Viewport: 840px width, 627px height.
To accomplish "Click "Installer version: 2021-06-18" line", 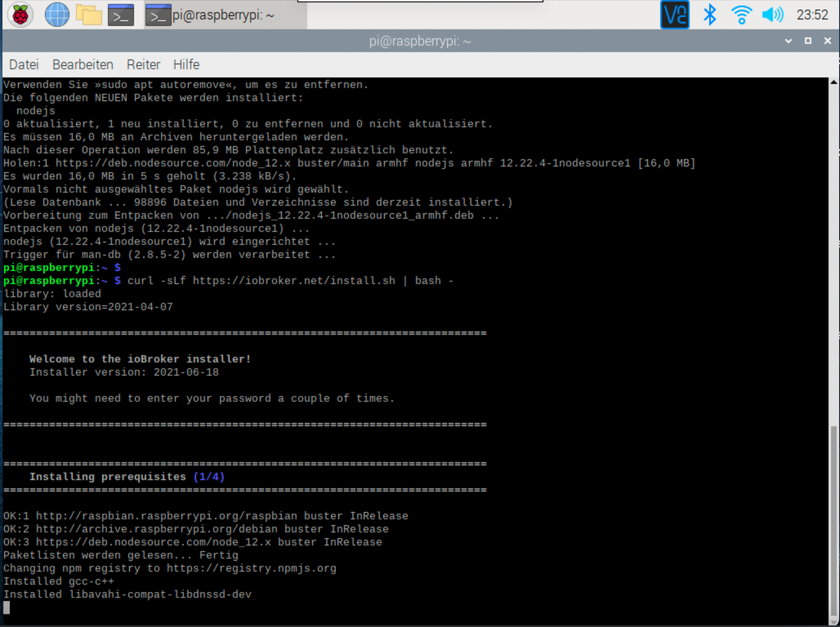I will [124, 372].
